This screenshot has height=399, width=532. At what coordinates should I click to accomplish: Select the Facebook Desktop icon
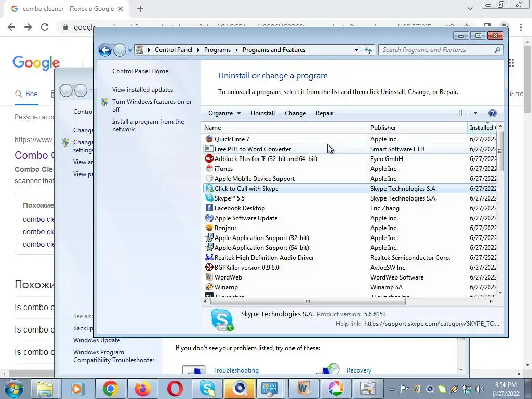coord(209,208)
